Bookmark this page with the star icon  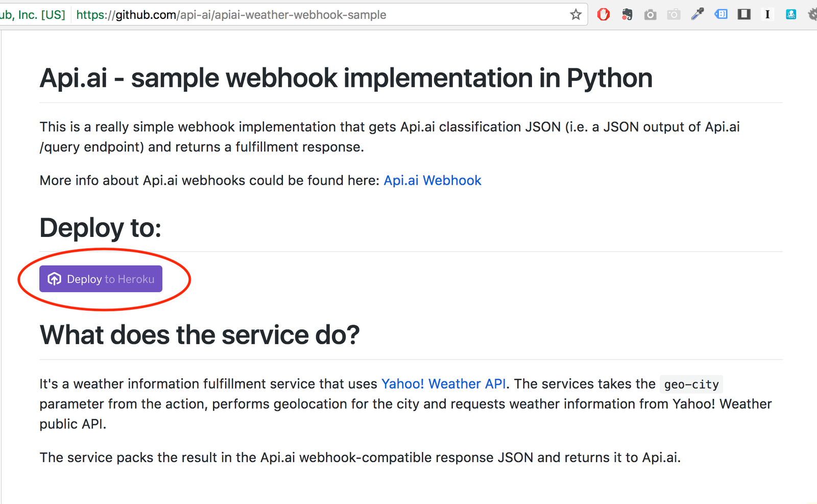pyautogui.click(x=575, y=14)
